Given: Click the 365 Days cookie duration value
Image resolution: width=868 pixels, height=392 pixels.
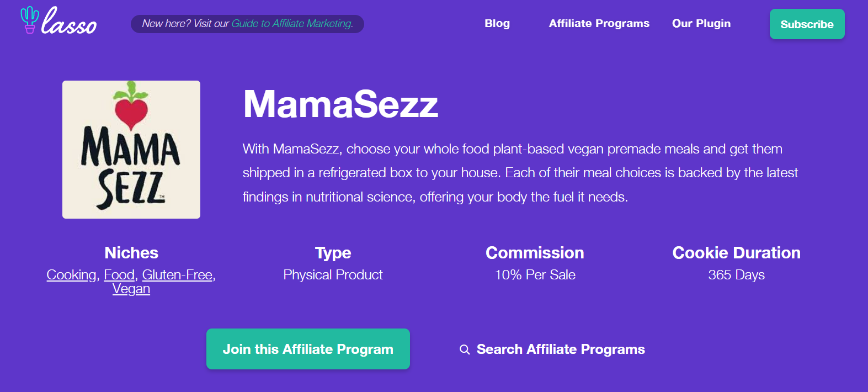Looking at the screenshot, I should click(x=736, y=275).
